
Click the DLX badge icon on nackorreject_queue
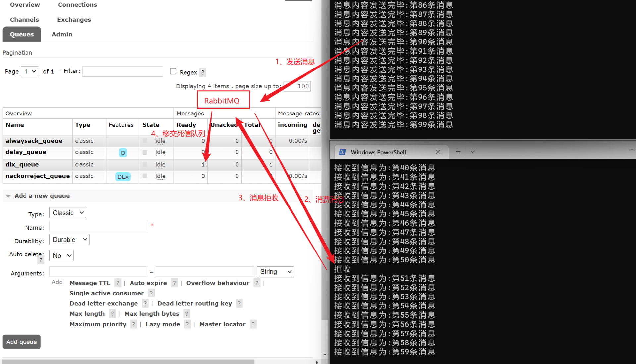pyautogui.click(x=122, y=176)
